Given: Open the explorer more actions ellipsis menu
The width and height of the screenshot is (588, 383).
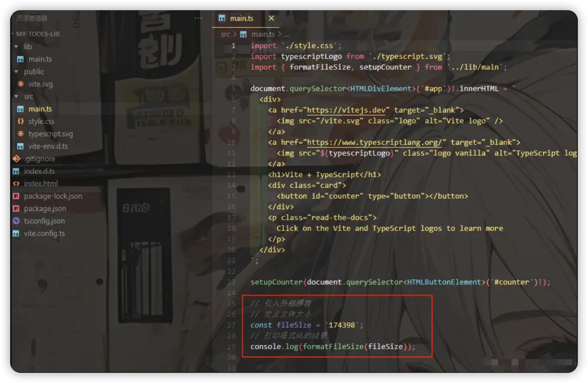Looking at the screenshot, I should click(198, 18).
